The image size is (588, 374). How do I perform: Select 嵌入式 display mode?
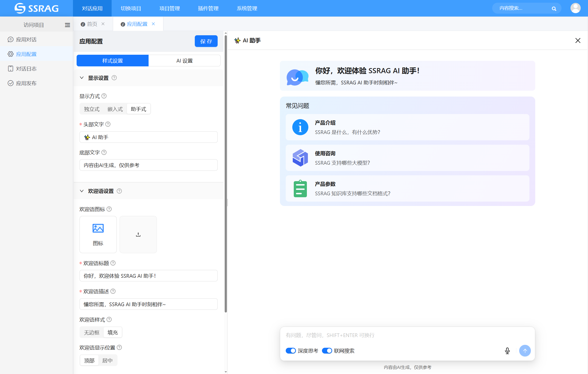click(x=115, y=109)
